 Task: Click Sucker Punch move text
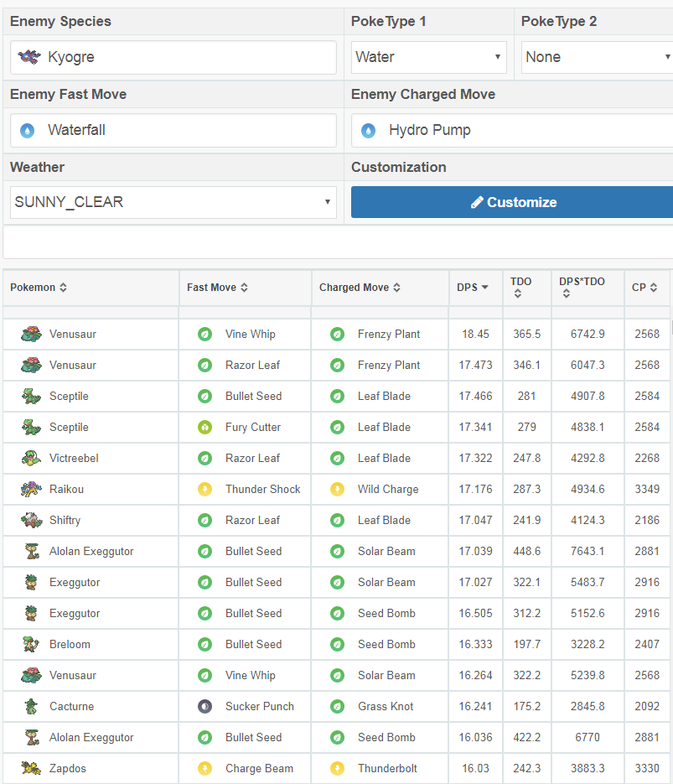tap(260, 707)
